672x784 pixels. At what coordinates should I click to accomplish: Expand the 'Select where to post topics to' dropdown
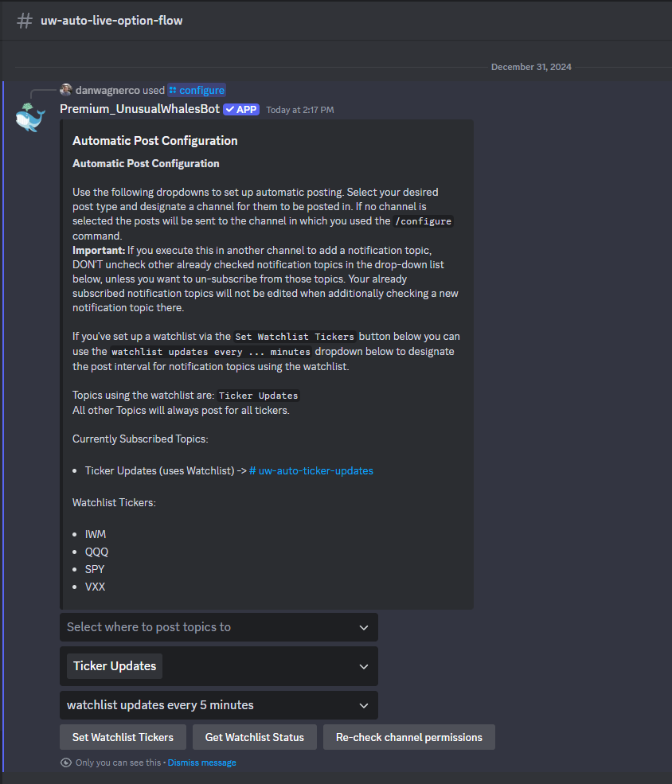pos(218,627)
